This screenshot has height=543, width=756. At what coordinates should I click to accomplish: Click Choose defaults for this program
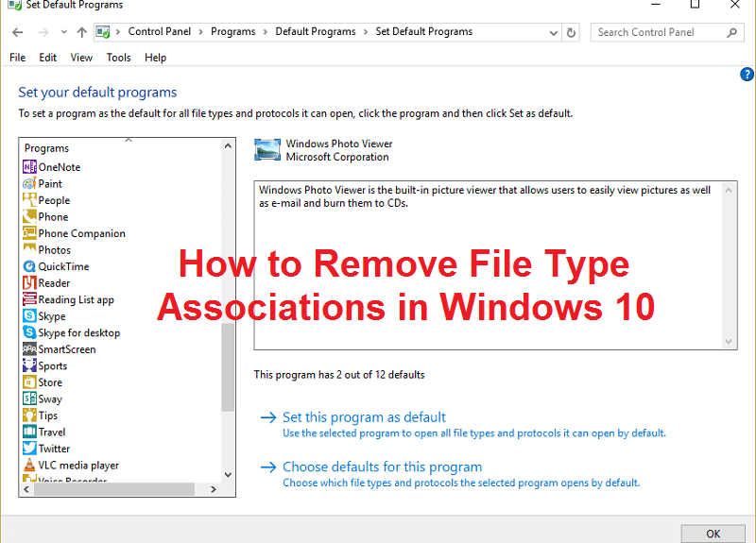(x=383, y=467)
